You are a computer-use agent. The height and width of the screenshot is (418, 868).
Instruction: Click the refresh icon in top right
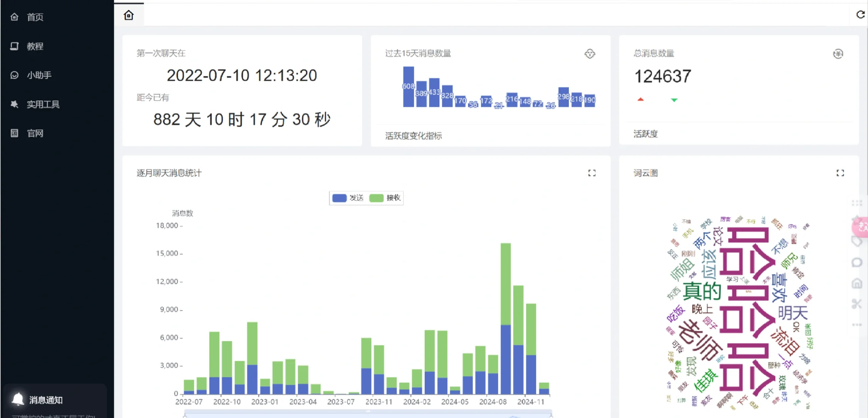pos(860,15)
